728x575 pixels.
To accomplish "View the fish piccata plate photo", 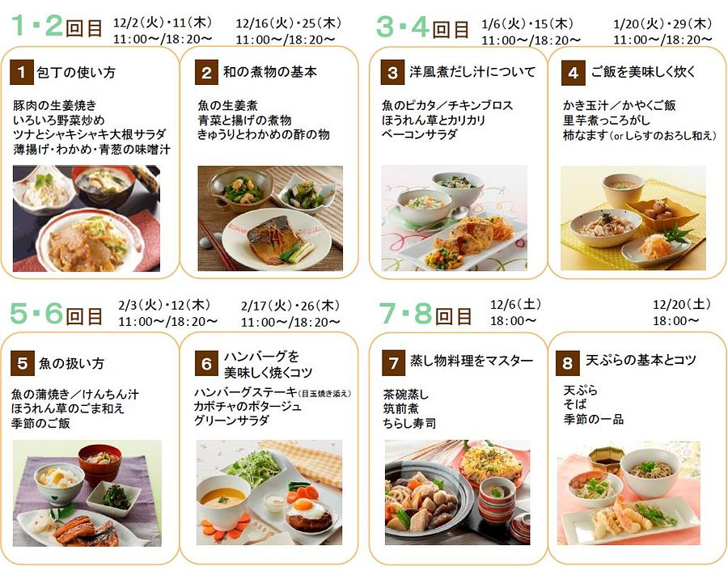I will click(455, 218).
